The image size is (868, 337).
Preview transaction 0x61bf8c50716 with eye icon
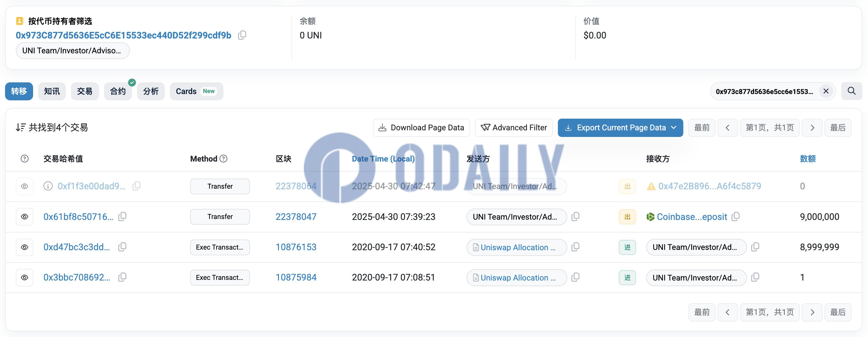coord(25,216)
